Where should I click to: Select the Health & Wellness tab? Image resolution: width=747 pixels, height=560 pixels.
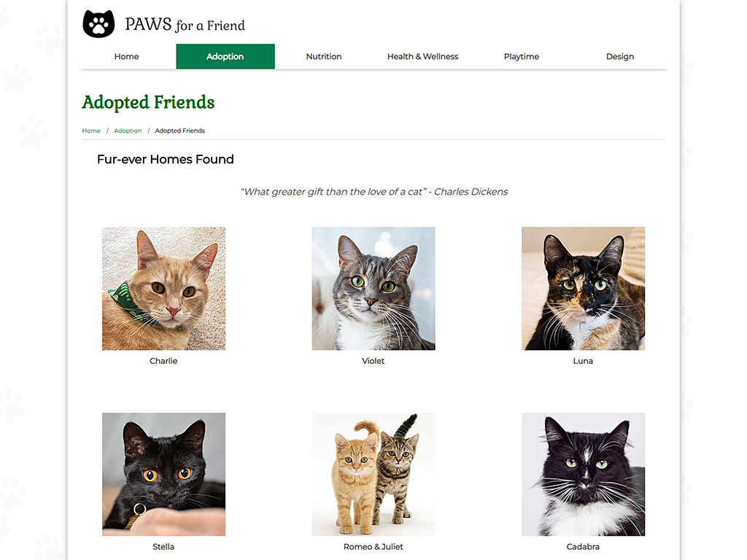(x=422, y=56)
